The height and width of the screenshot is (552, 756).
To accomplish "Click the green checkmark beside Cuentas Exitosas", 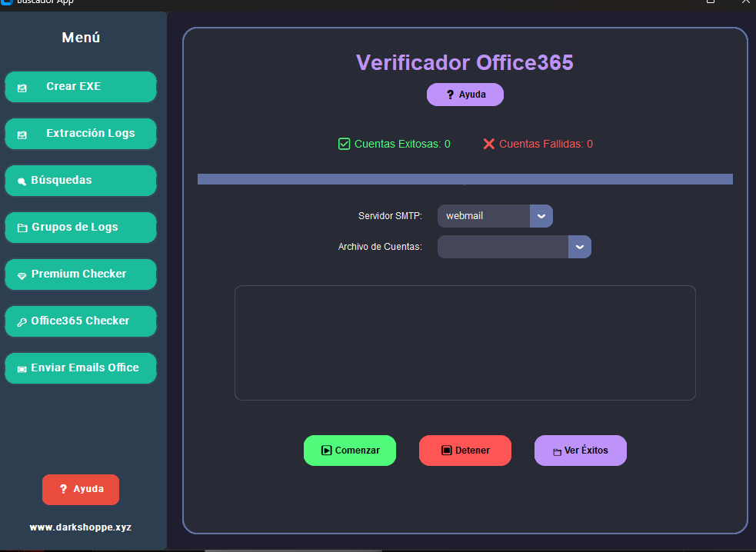I will pyautogui.click(x=345, y=144).
